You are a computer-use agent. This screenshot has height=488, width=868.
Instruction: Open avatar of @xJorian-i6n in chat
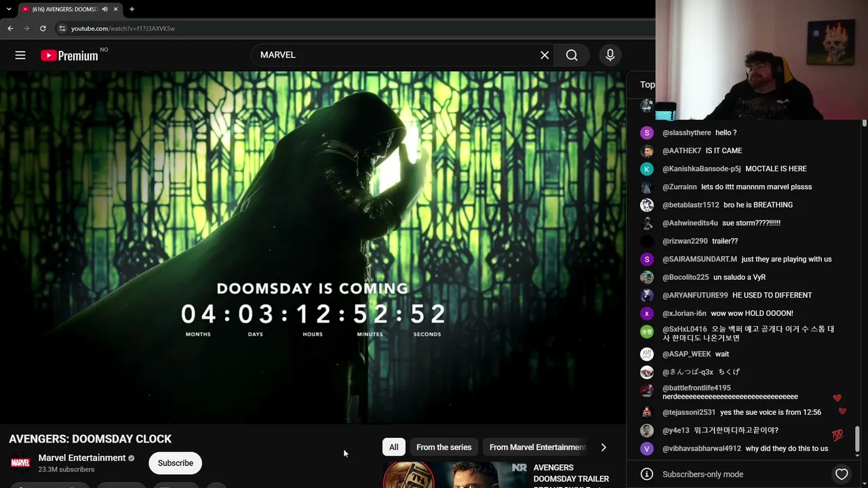pyautogui.click(x=647, y=313)
